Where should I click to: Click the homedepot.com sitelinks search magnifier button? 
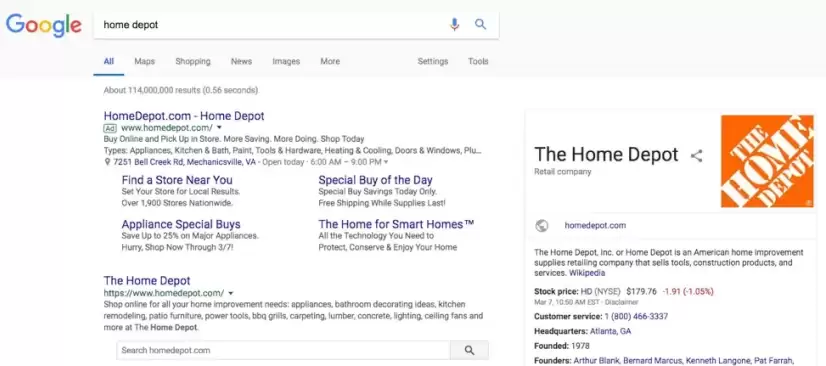coord(469,350)
